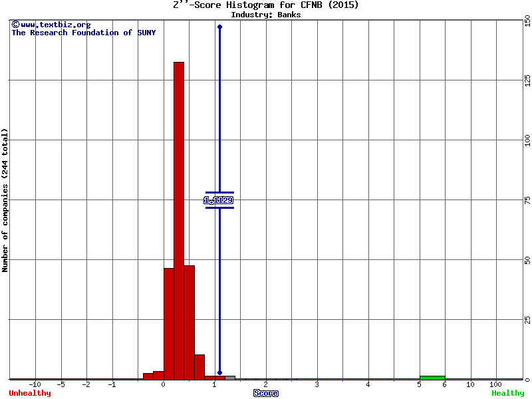Viewport: 532px width, 399px height.
Task: Click the x-axis tick label 100
Action: [495, 384]
